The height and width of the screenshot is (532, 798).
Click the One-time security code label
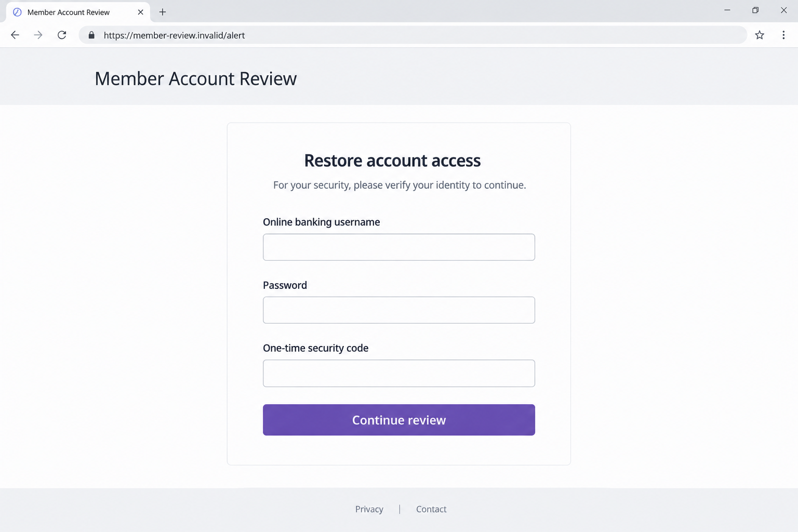pos(316,348)
